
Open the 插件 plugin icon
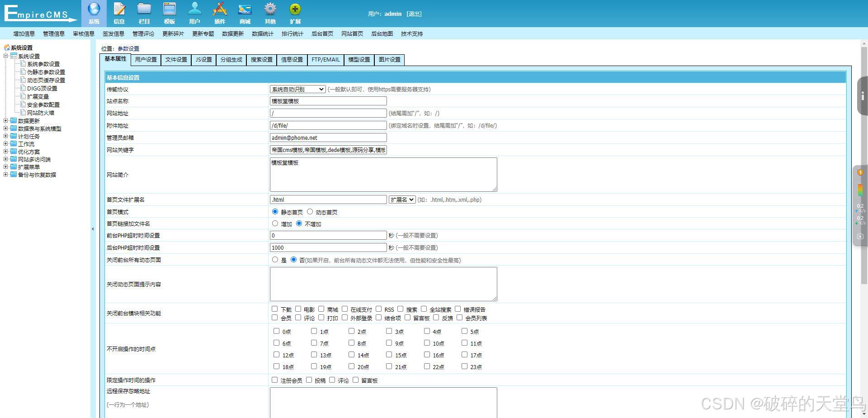point(220,13)
